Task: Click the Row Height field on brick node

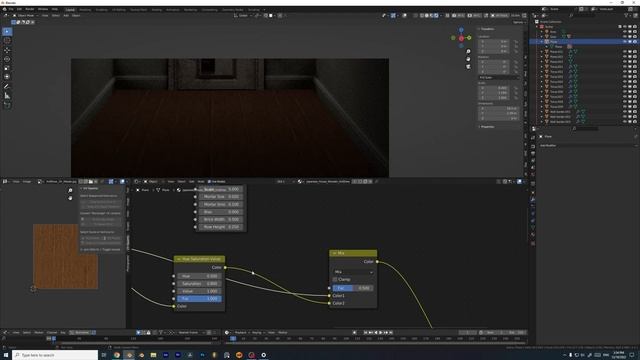Action: [x=221, y=227]
